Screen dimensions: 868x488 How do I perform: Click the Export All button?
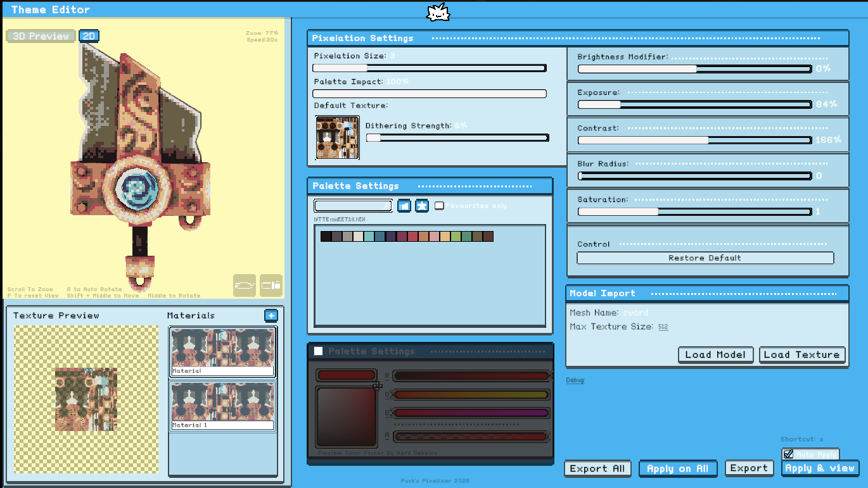click(x=597, y=468)
